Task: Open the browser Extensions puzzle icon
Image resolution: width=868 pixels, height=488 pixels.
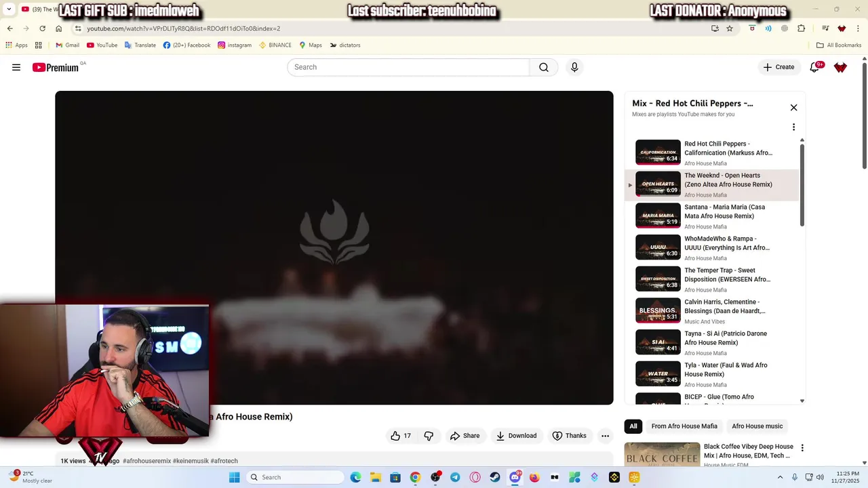Action: click(802, 28)
